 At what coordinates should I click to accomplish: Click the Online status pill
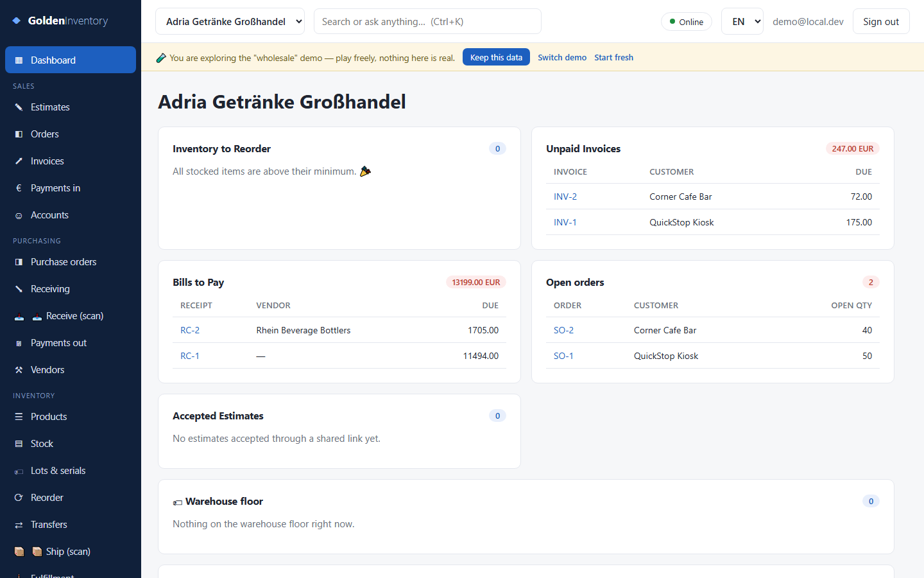[687, 22]
